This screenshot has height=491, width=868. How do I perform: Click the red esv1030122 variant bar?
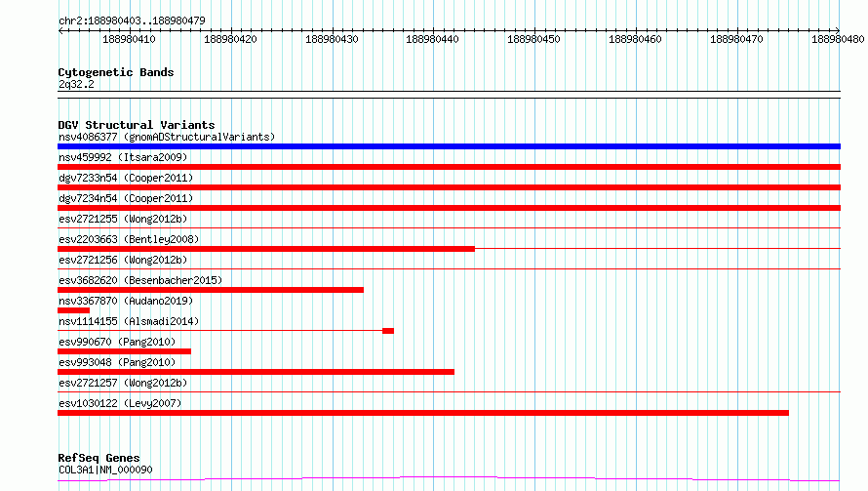(423, 413)
